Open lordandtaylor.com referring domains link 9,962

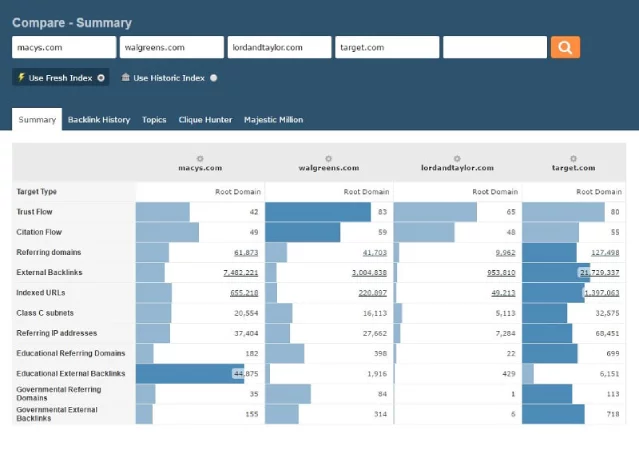(505, 253)
